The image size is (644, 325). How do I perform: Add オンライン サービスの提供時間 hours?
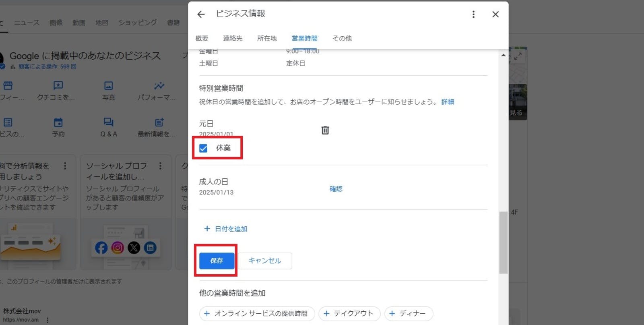(x=257, y=313)
